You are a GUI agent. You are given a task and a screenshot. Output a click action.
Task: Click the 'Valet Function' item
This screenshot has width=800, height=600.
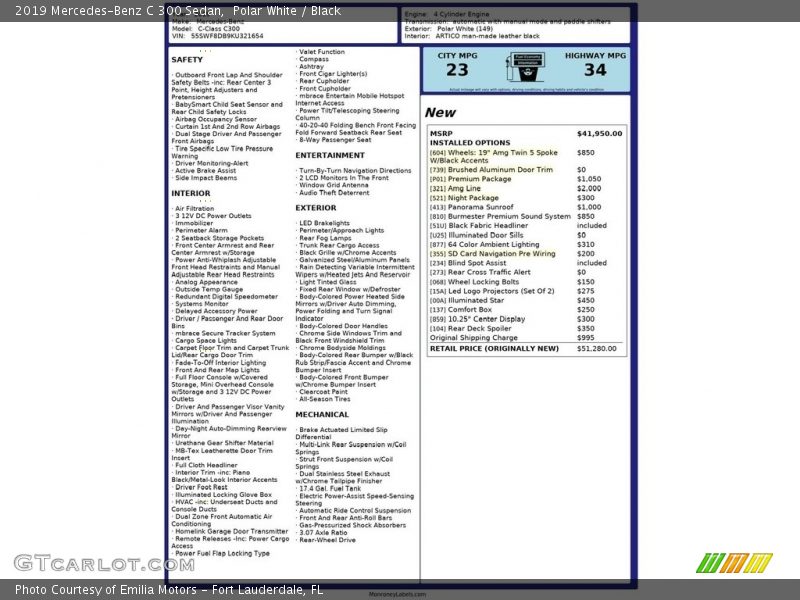tap(322, 52)
